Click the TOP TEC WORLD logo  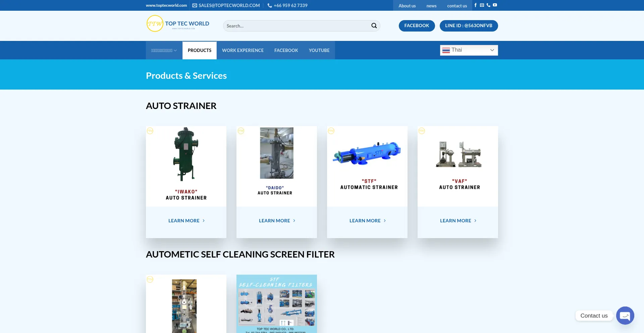177,23
